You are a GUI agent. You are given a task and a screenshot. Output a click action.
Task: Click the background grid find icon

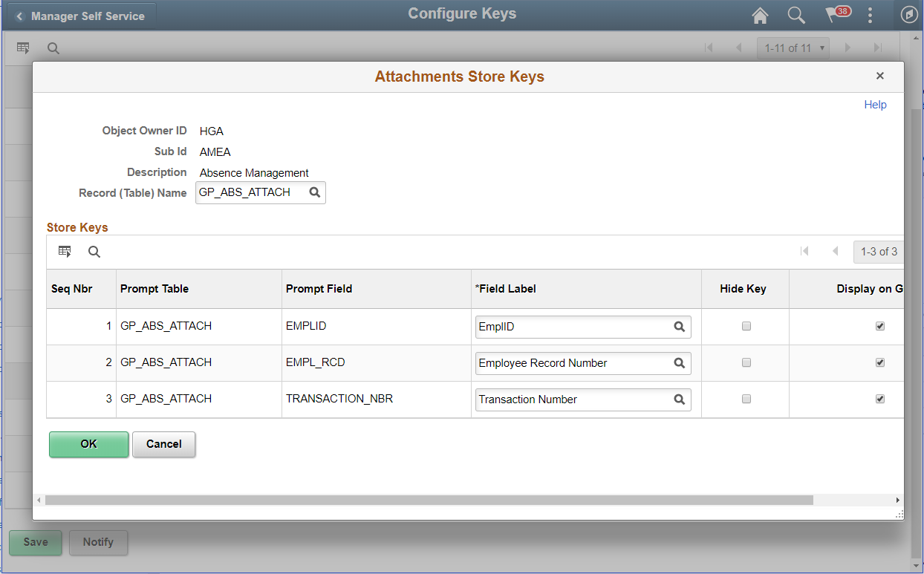pyautogui.click(x=53, y=48)
